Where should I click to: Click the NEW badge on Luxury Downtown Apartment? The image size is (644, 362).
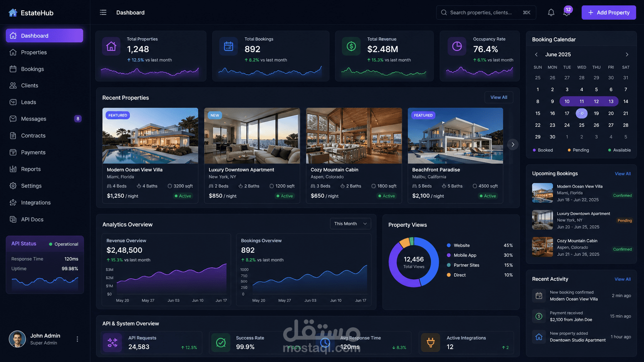tap(215, 115)
